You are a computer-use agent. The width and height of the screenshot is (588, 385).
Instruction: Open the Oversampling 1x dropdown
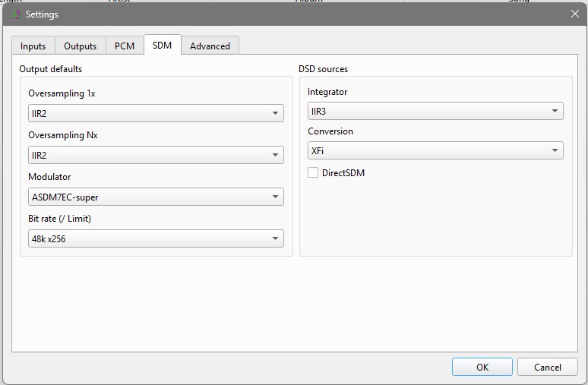[x=155, y=114]
